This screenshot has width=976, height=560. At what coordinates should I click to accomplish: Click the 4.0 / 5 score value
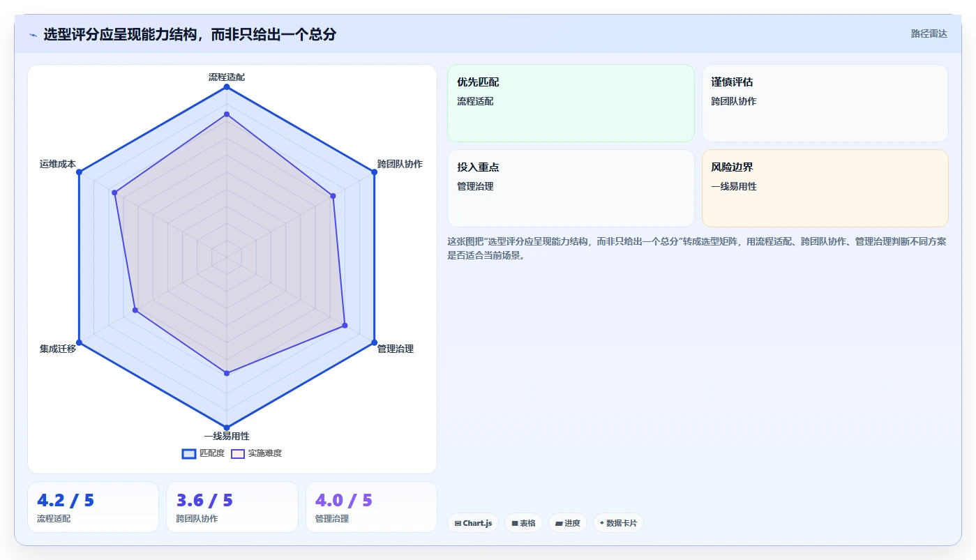[x=344, y=500]
